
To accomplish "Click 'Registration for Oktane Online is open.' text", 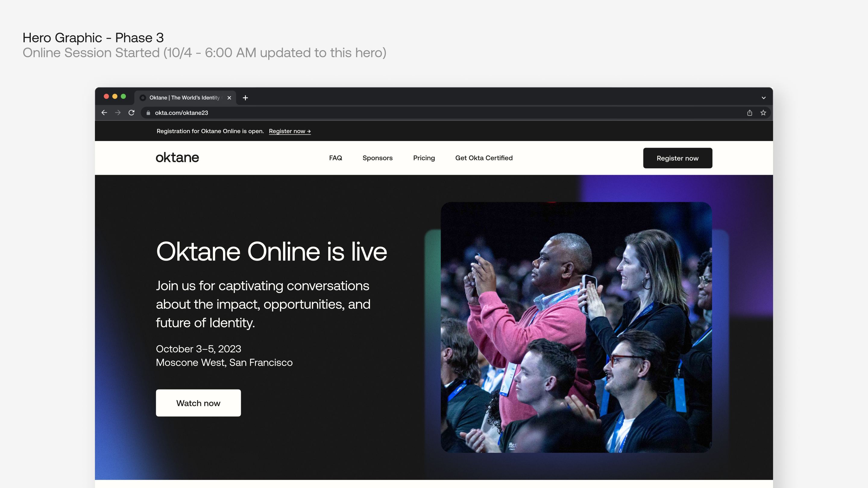I will point(210,131).
